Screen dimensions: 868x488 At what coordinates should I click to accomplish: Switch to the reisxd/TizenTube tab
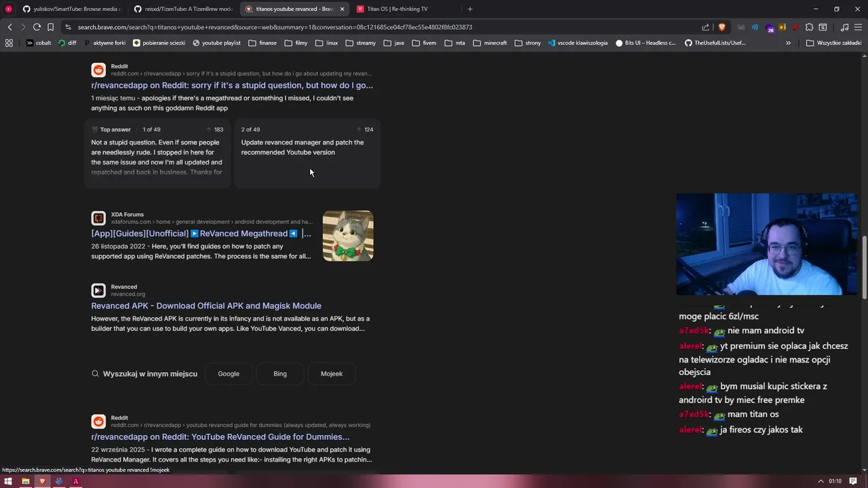[x=182, y=9]
